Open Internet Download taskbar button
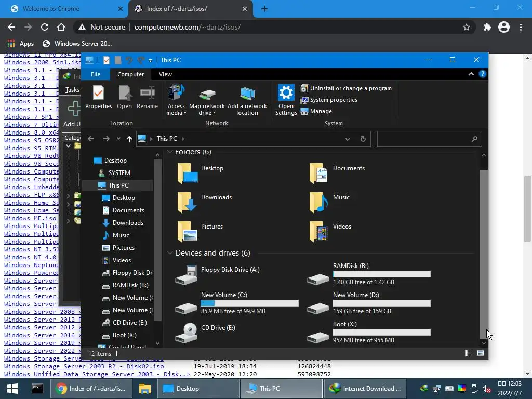532x399 pixels. pos(365,389)
